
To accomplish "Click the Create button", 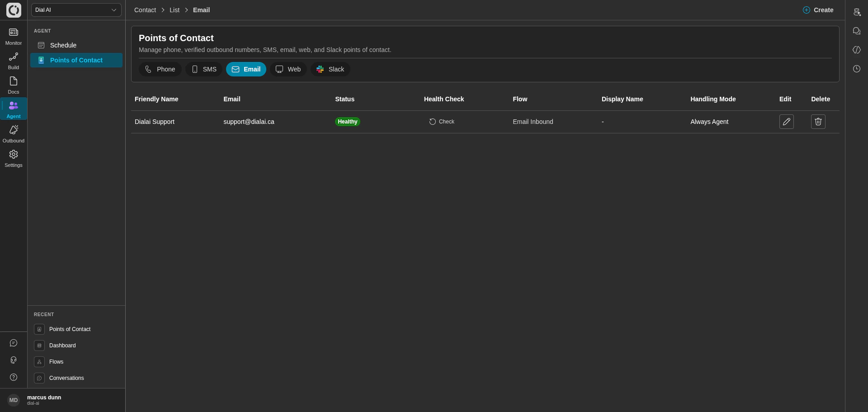I will (x=818, y=10).
